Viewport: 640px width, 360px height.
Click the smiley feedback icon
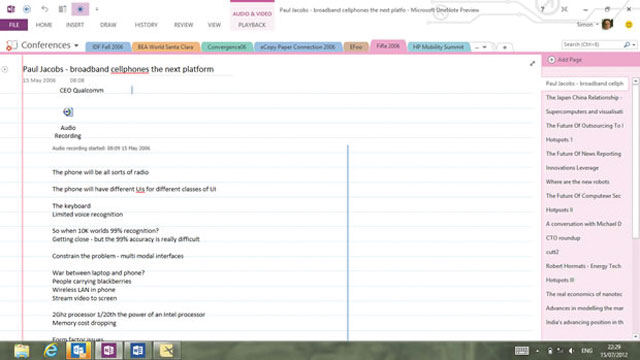click(x=629, y=24)
